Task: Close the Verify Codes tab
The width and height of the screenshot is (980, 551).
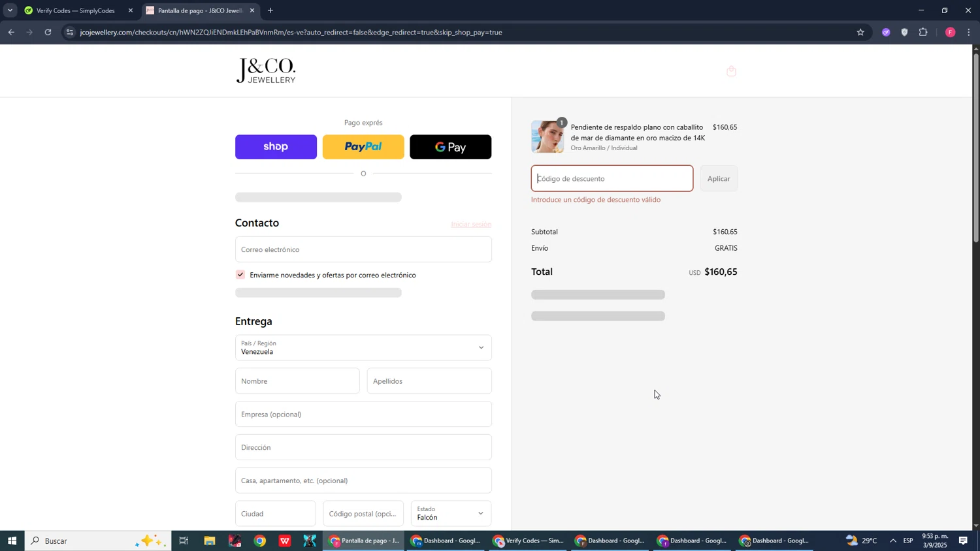Action: [131, 10]
